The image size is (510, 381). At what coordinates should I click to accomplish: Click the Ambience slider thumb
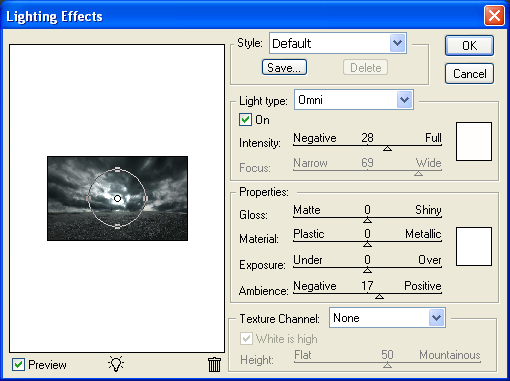379,296
